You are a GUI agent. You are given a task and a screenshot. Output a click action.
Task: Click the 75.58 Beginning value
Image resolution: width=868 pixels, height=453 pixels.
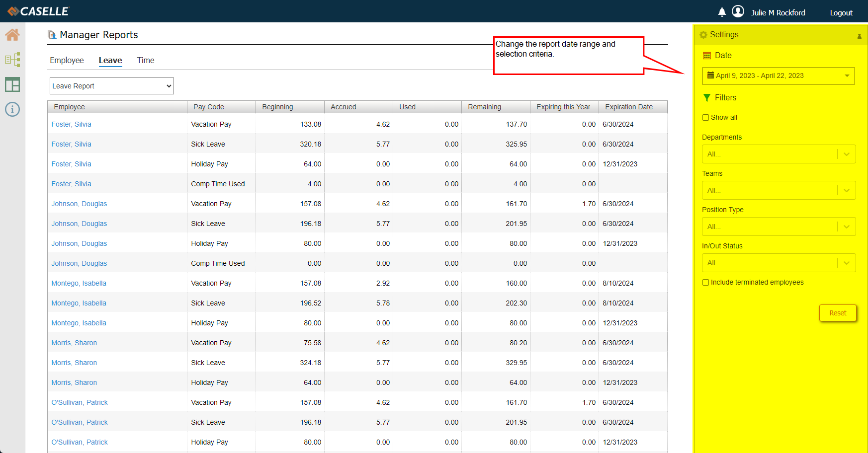313,343
